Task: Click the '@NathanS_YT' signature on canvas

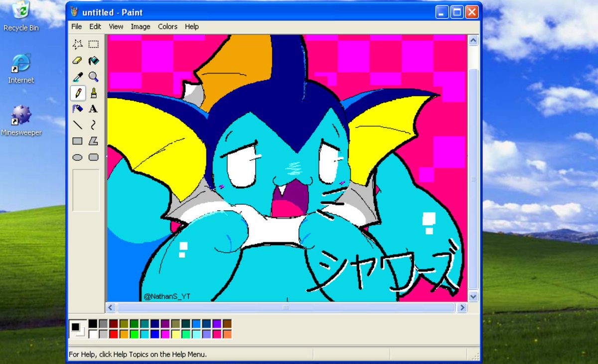Action: [x=167, y=296]
